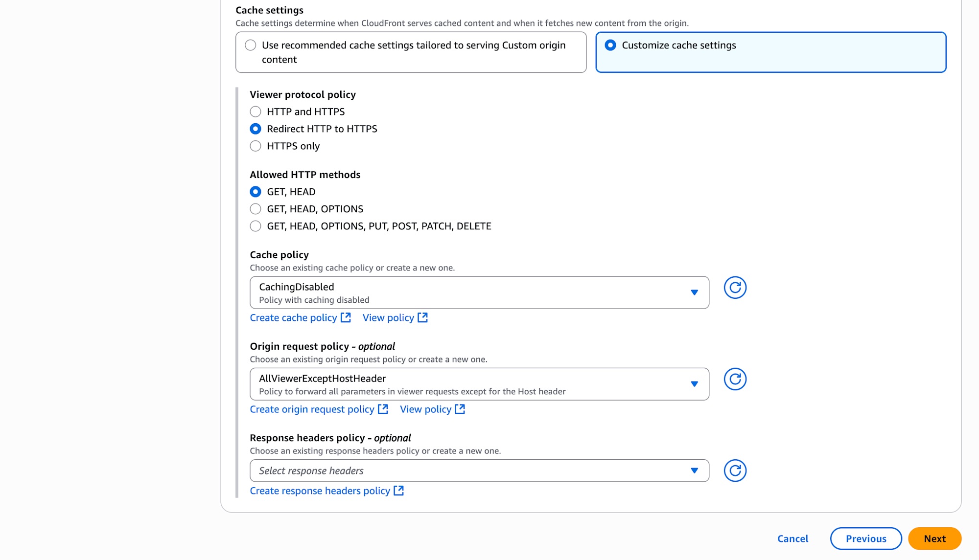The image size is (979, 560).
Task: Click the Cancel link
Action: pos(793,538)
